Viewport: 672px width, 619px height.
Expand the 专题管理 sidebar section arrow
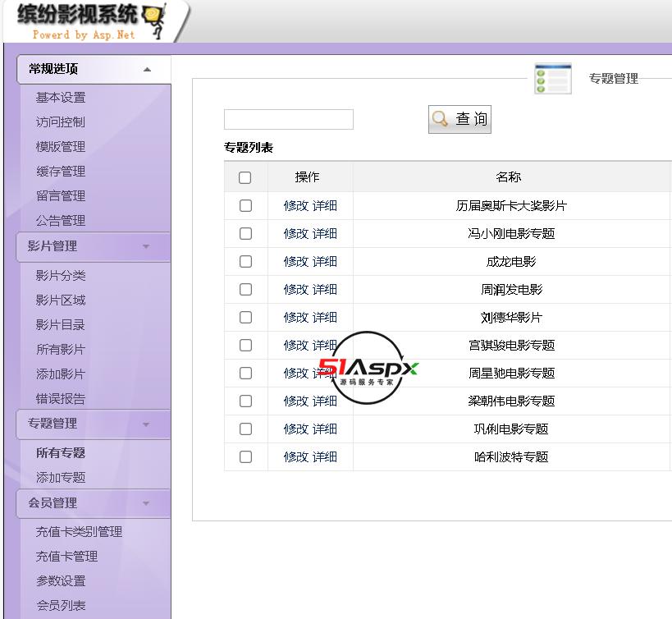(x=146, y=424)
